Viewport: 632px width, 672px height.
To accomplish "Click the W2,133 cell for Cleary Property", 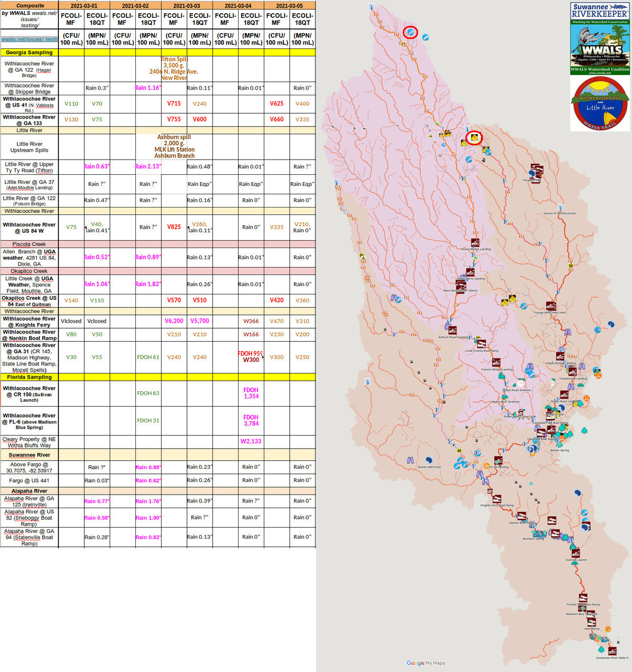I will click(x=251, y=441).
